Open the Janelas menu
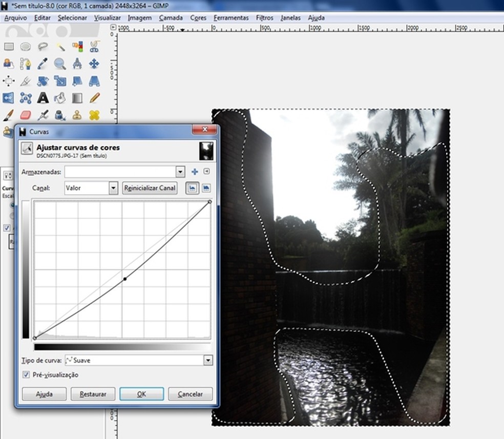504x439 pixels. [290, 18]
